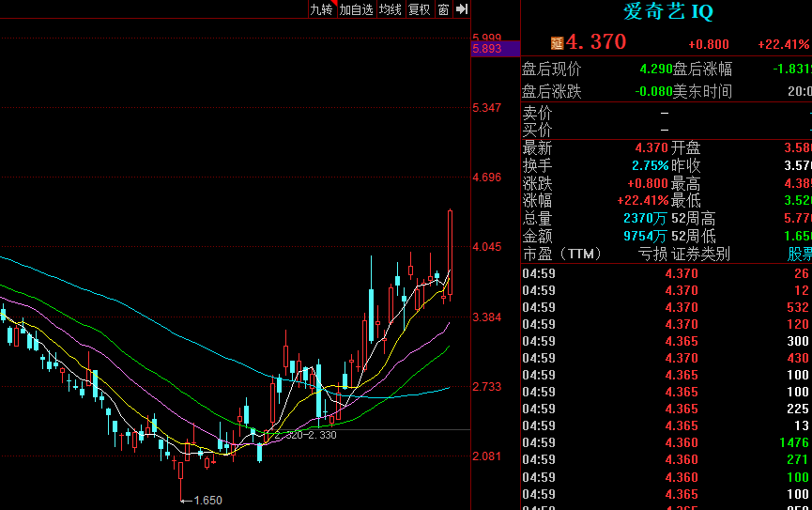
Task: Toggle the 均线 moving average lines
Action: 390,9
